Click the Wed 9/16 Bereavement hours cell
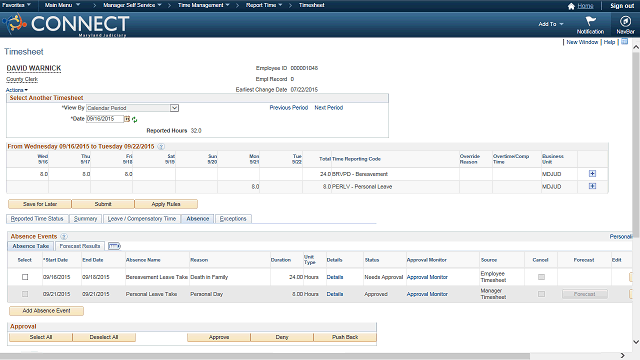Viewport: 640px width, 360px height. pyautogui.click(x=28, y=174)
